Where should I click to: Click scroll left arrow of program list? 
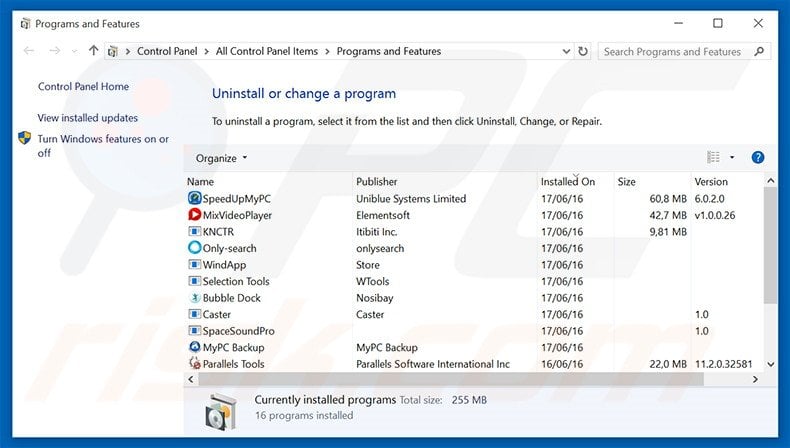pos(191,379)
